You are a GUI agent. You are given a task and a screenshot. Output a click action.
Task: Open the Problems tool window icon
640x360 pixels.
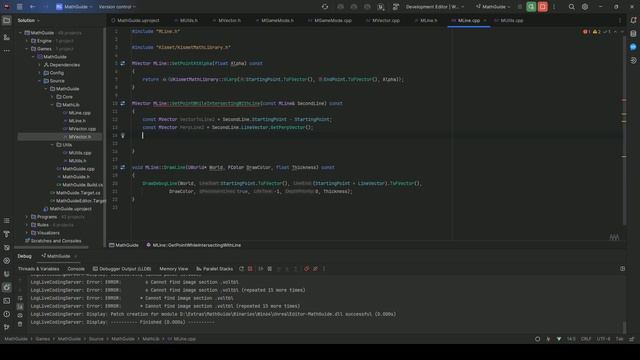click(x=7, y=314)
